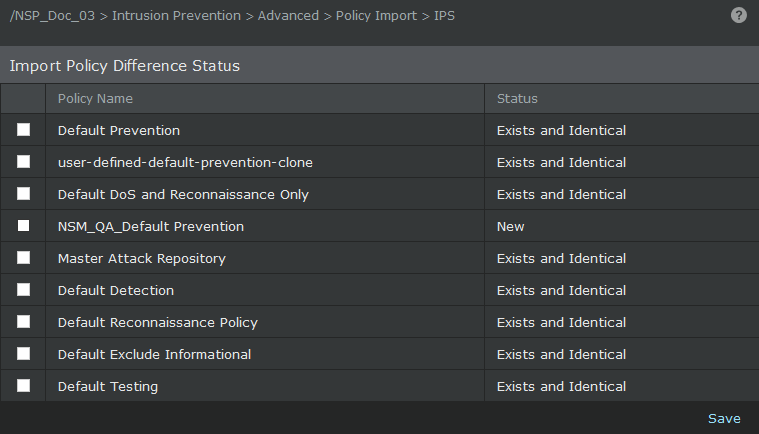Toggle the Default Detection checkbox
Screen dimensions: 759x434
pos(23,289)
